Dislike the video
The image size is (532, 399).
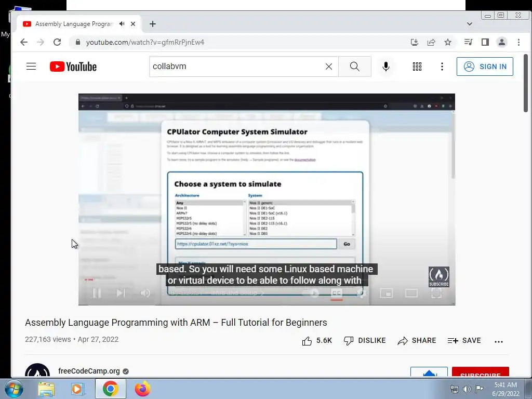click(x=365, y=341)
